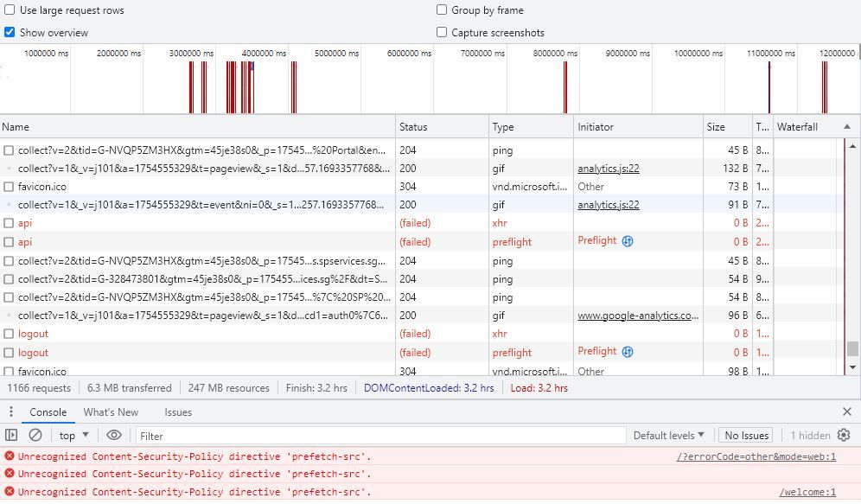
Task: Show the console sidebar panel
Action: (x=11, y=436)
